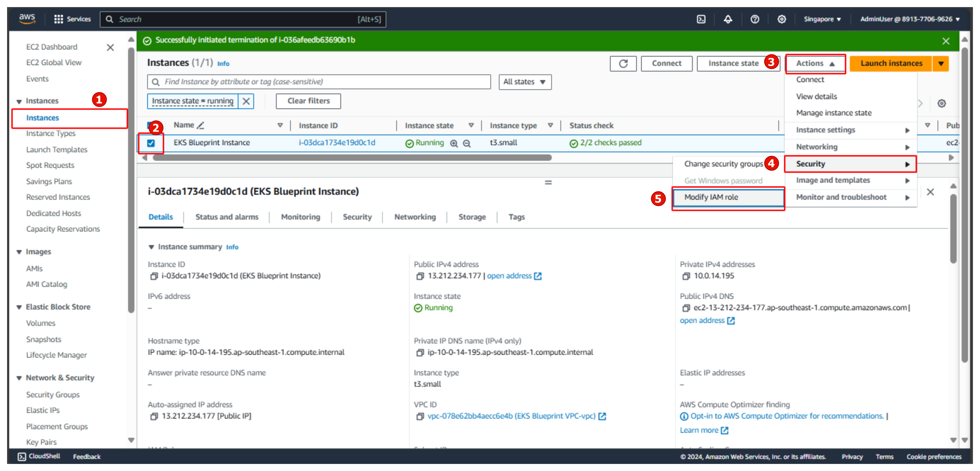Open the AdminUser account menu
Image resolution: width=980 pixels, height=471 pixels.
[x=910, y=19]
